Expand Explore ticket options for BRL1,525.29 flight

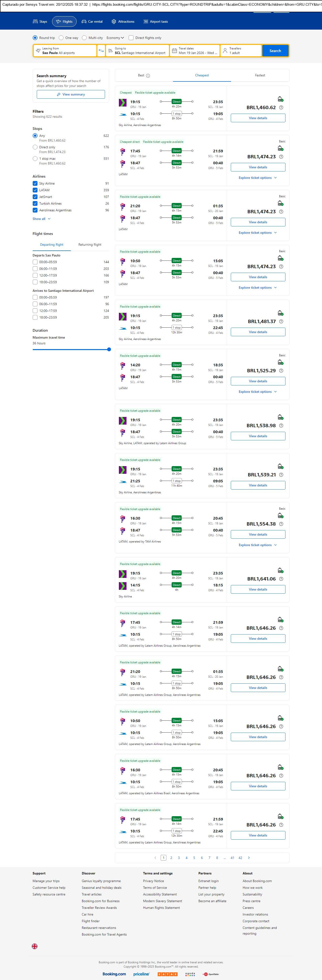257,391
